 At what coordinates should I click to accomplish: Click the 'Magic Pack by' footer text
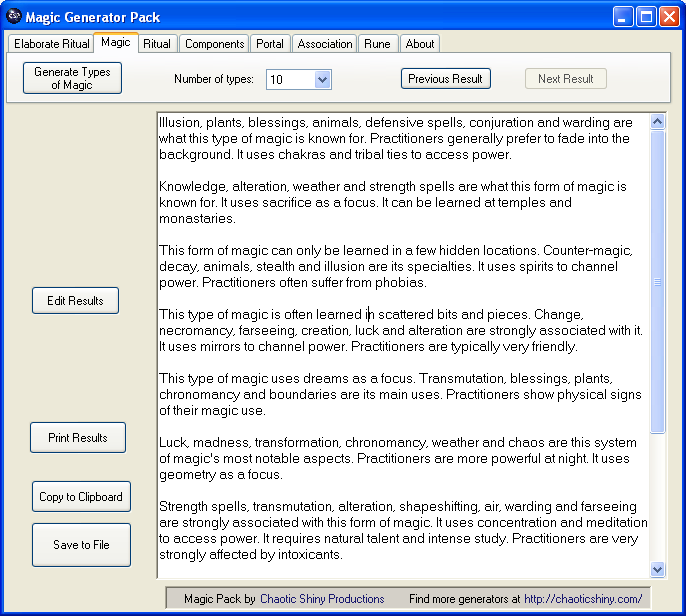click(x=220, y=598)
